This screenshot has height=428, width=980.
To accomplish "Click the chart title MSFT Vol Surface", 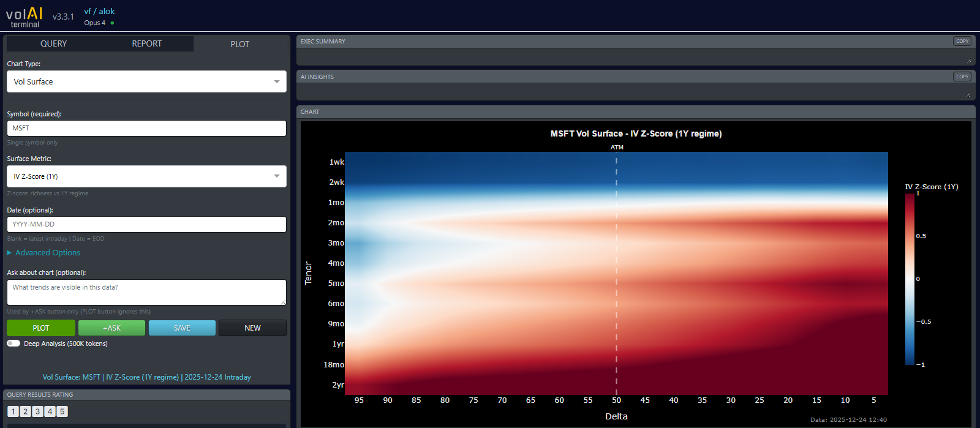I will click(x=636, y=133).
